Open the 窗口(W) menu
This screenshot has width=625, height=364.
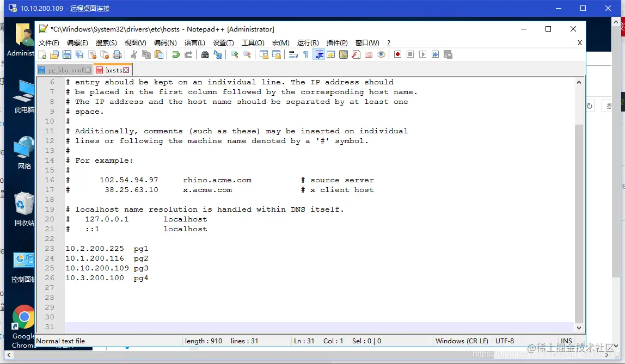click(367, 43)
